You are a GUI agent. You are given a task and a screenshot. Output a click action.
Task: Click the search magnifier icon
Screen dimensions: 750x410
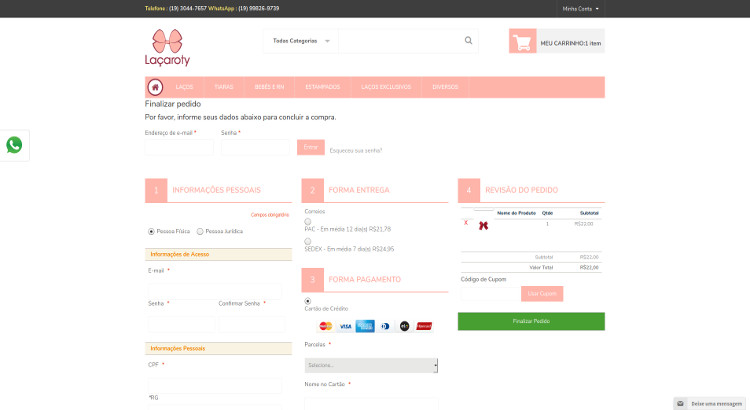[x=468, y=41]
